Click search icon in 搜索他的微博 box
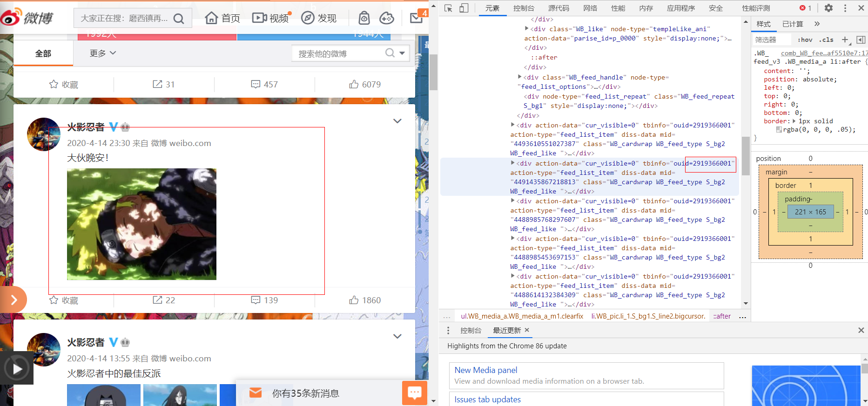Viewport: 868px width, 406px height. click(x=390, y=53)
